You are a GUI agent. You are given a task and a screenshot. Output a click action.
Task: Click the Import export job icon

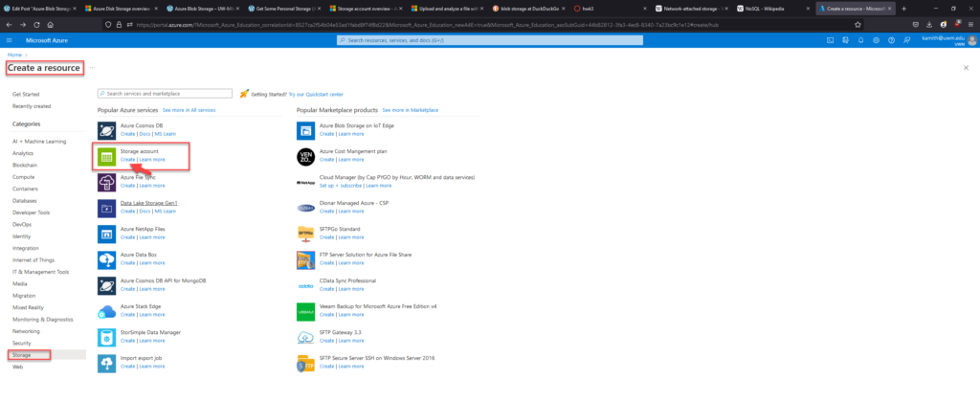click(106, 364)
